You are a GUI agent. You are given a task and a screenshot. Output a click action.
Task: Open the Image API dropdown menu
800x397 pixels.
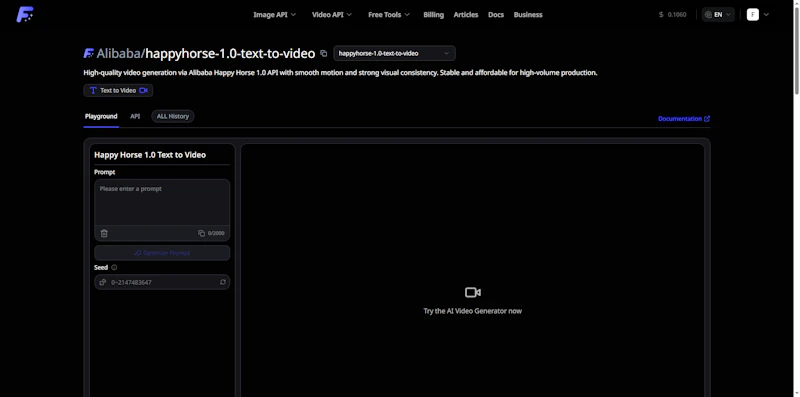click(x=274, y=15)
